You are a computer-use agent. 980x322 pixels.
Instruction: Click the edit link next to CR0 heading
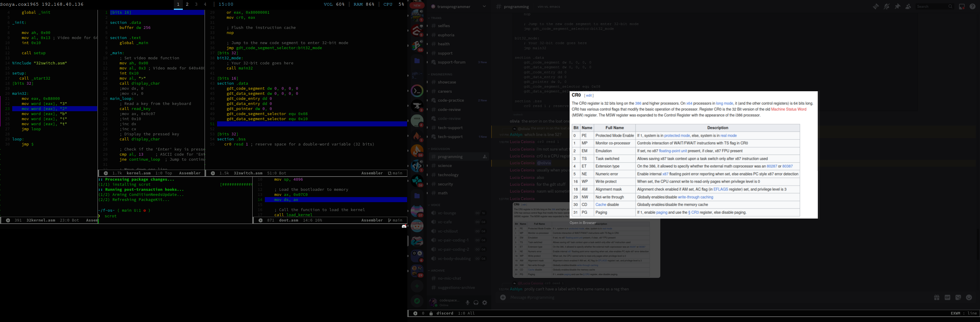click(x=589, y=95)
